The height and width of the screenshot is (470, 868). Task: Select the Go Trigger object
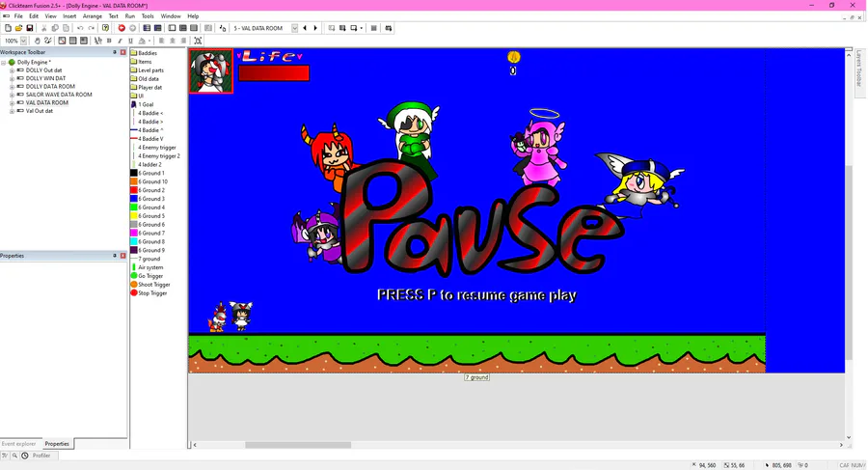[x=147, y=276]
